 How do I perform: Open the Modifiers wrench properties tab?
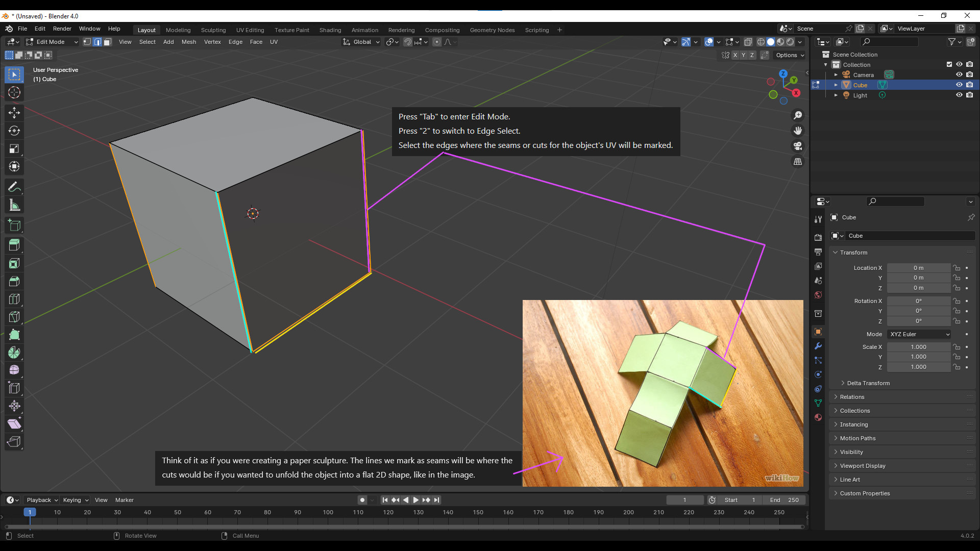818,346
